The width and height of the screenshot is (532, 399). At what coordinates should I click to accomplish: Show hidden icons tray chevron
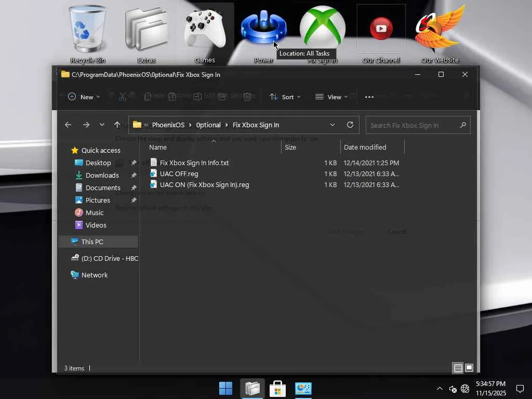click(440, 389)
